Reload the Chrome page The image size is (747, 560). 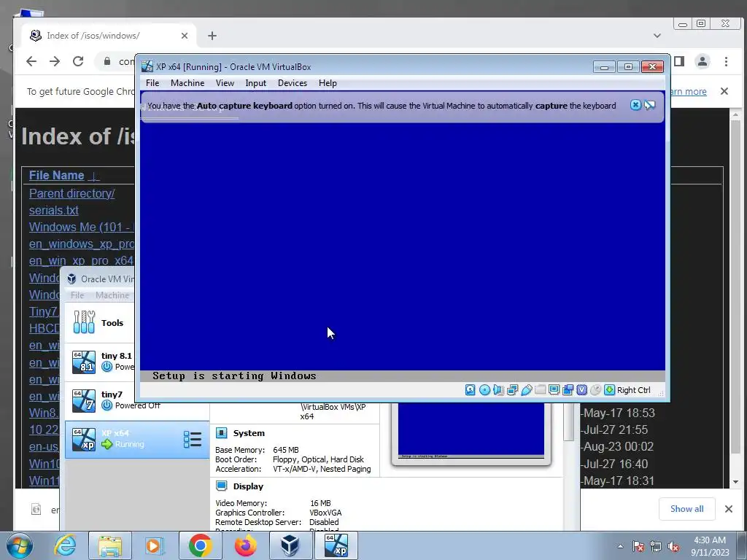point(78,61)
